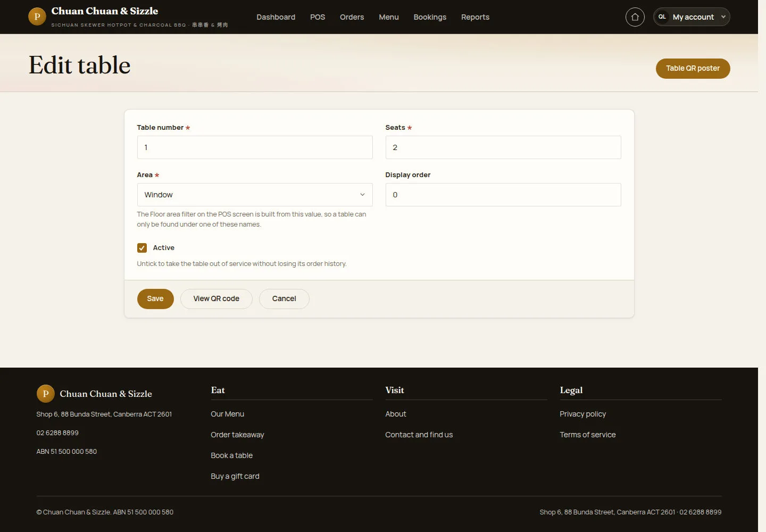
Task: Focus the Table number field
Action: 255,147
